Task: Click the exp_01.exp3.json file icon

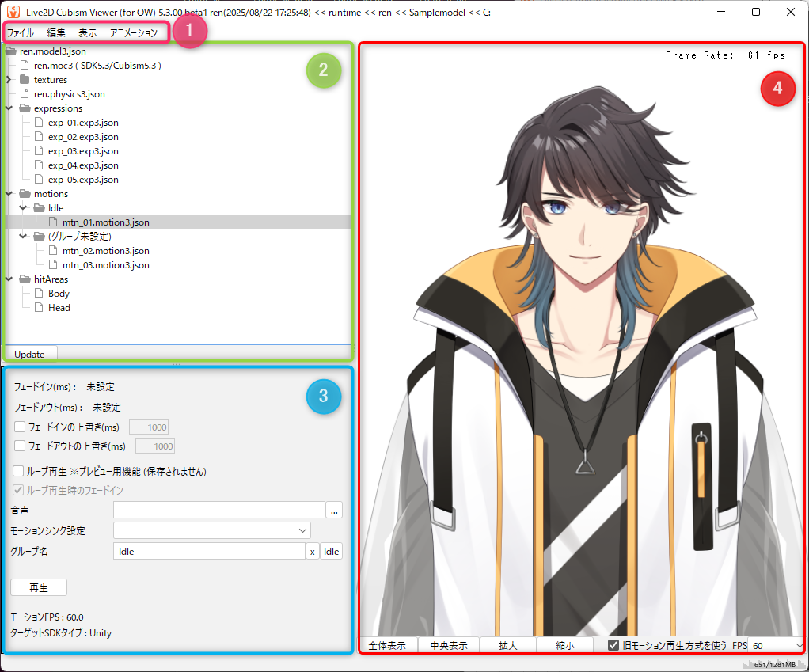Action: (39, 123)
